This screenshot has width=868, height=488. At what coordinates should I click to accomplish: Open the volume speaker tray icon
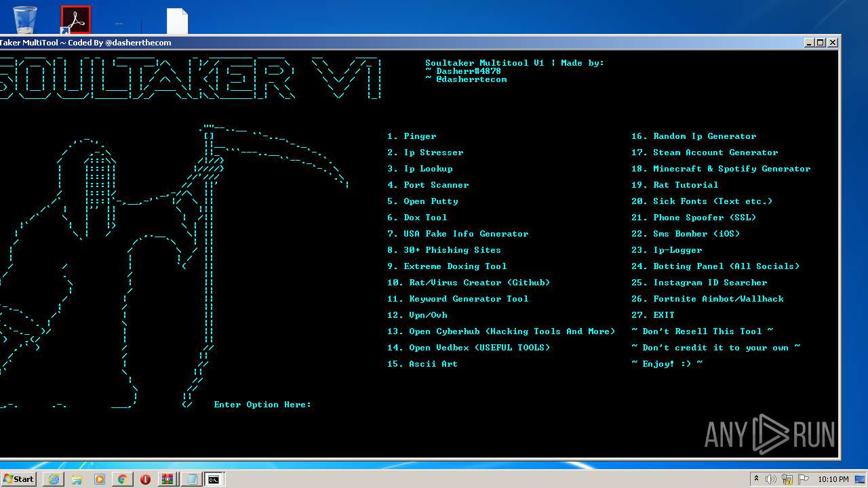coord(770,479)
